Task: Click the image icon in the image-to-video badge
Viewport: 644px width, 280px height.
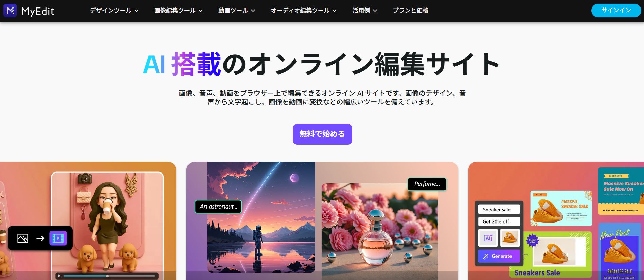Action: click(x=23, y=238)
